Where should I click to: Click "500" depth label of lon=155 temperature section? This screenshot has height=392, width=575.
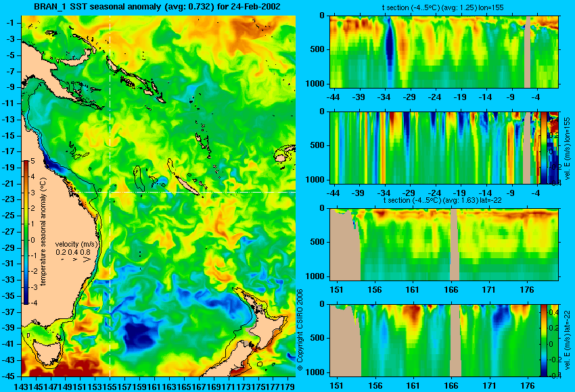click(317, 49)
